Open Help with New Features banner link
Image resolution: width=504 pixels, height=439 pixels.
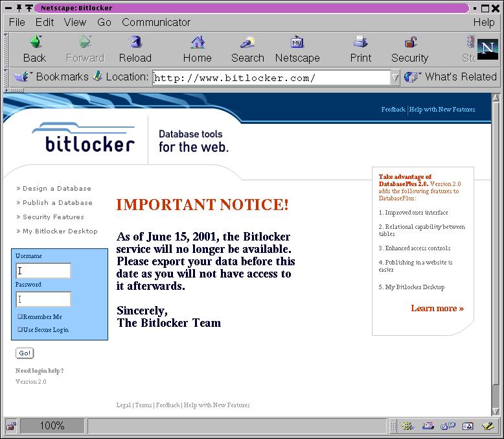(442, 110)
